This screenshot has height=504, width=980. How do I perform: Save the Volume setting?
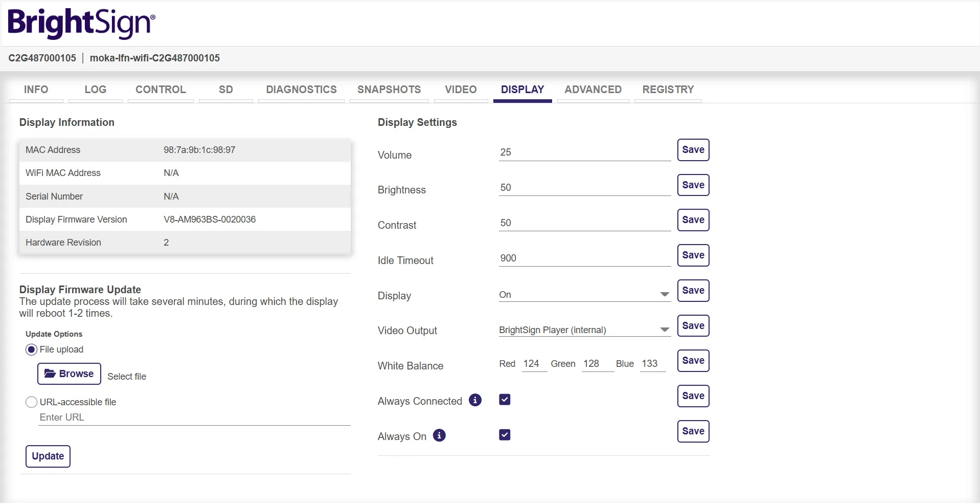(693, 150)
